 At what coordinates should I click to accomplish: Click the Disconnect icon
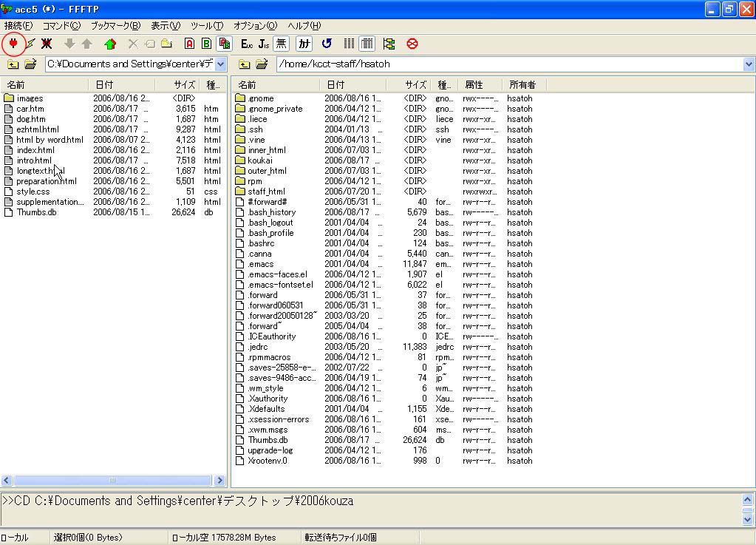click(x=47, y=44)
